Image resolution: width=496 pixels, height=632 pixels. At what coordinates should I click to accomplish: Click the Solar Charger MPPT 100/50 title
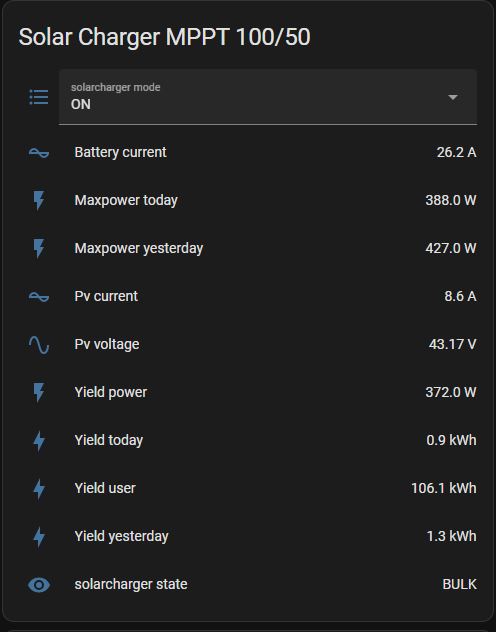click(164, 37)
